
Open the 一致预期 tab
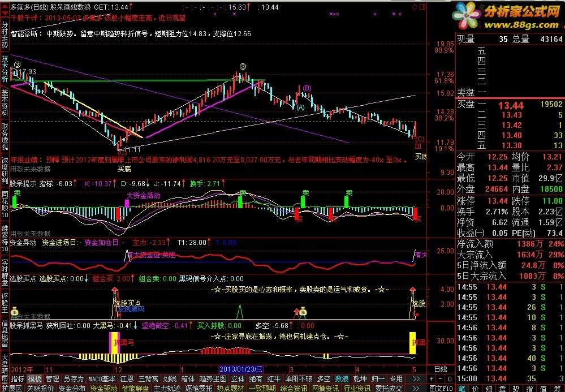pos(262,388)
